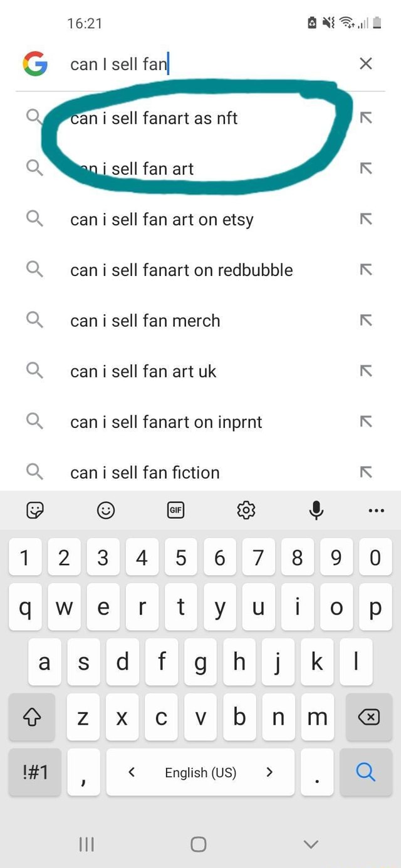401x868 pixels.
Task: Open the keyboard sticker icon
Action: (x=35, y=511)
